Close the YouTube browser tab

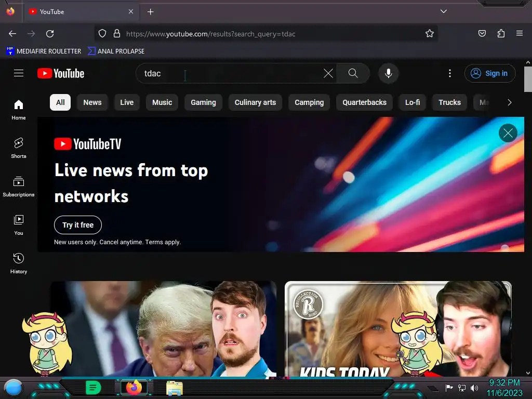click(131, 11)
